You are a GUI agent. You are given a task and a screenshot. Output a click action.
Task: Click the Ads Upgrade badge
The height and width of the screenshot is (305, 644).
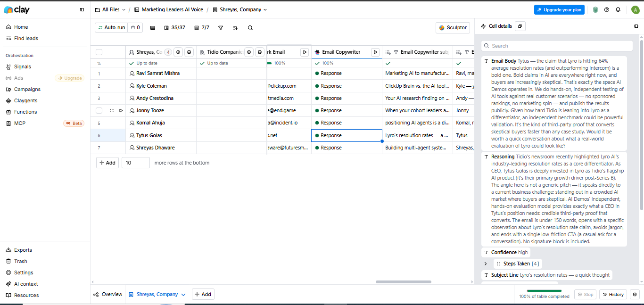click(x=70, y=78)
